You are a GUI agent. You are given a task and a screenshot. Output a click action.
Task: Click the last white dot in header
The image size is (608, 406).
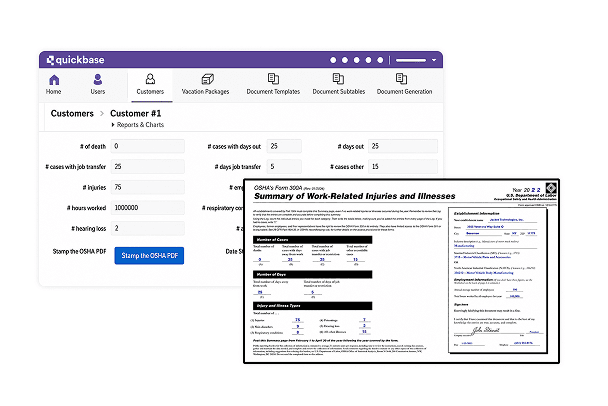coord(380,60)
